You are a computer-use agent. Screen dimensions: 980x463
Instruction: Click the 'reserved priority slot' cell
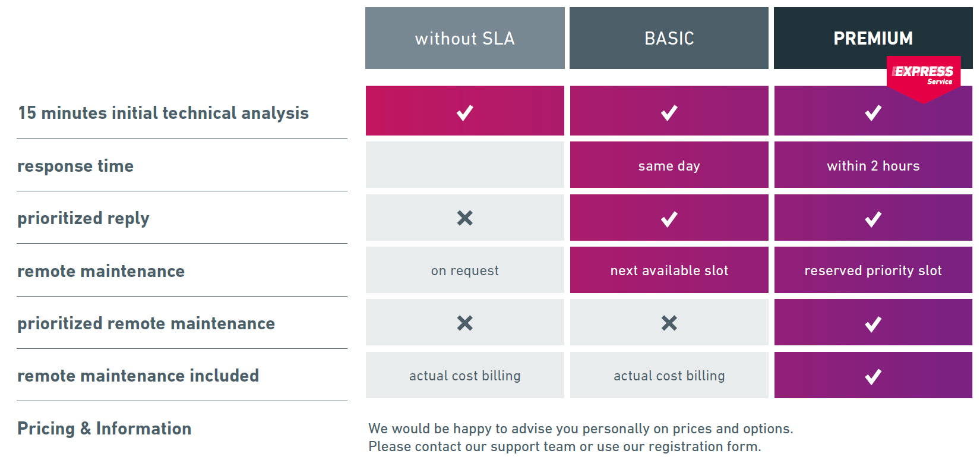872,270
